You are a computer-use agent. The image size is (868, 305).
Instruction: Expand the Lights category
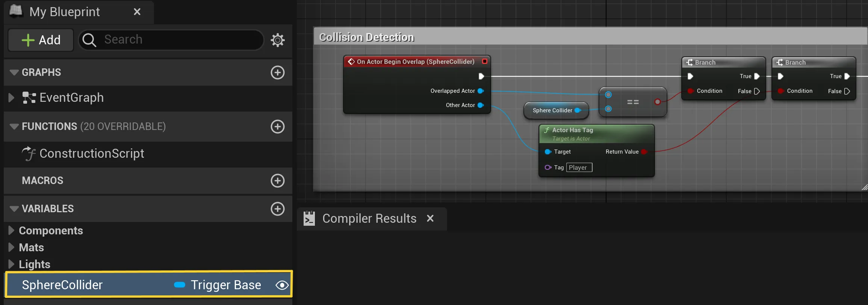pos(11,264)
